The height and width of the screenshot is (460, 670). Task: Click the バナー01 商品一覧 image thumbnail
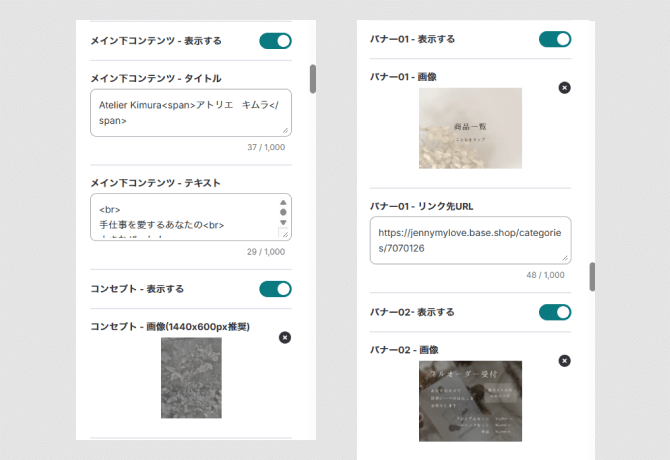pyautogui.click(x=470, y=128)
